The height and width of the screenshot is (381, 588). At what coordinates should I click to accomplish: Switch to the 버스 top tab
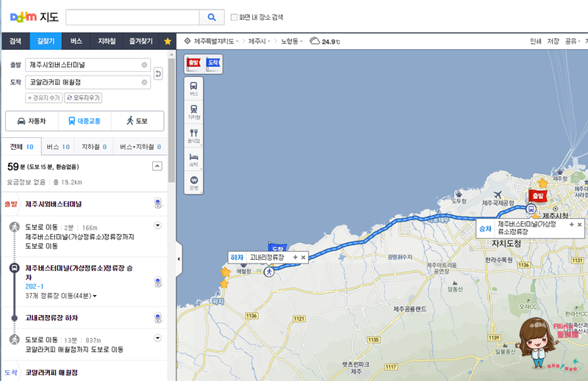tap(76, 41)
